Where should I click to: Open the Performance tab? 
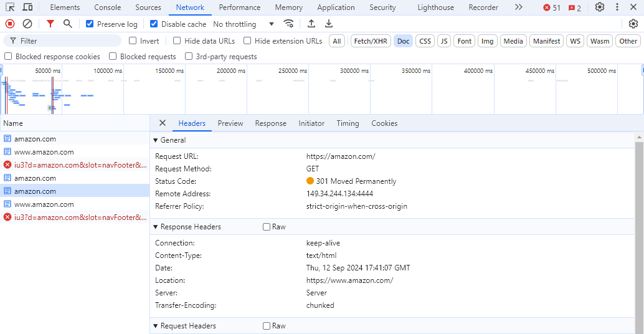coord(239,7)
